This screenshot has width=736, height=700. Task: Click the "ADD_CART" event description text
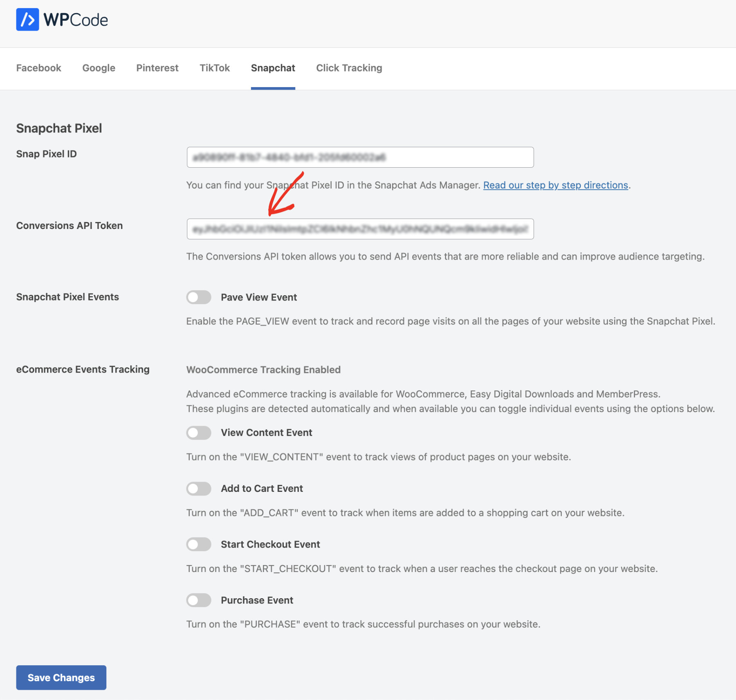coord(405,513)
